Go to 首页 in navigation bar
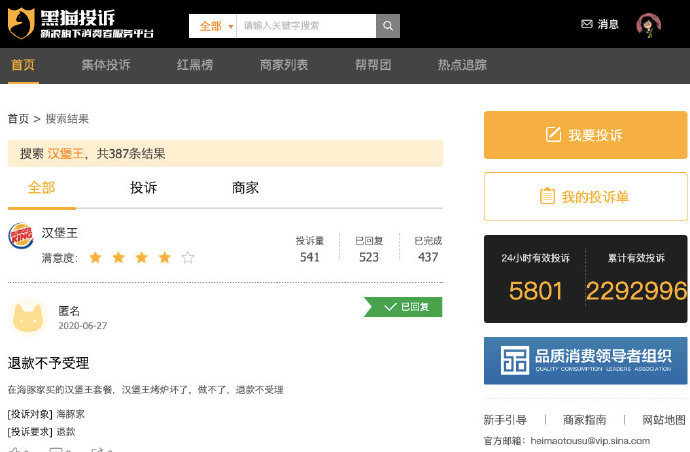This screenshot has width=690, height=452. [x=23, y=65]
